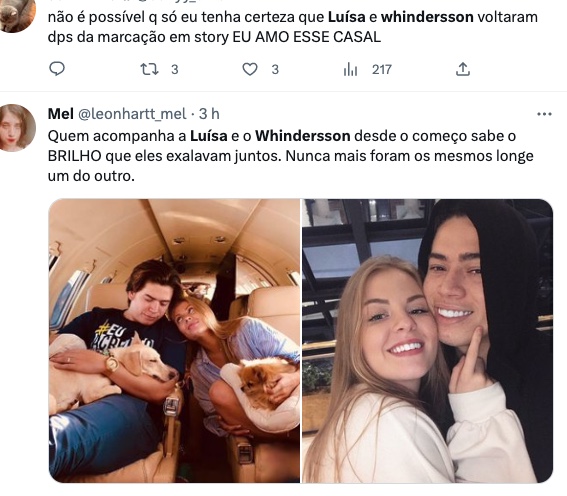Click the like count number 3
The image size is (567, 496).
pos(275,69)
